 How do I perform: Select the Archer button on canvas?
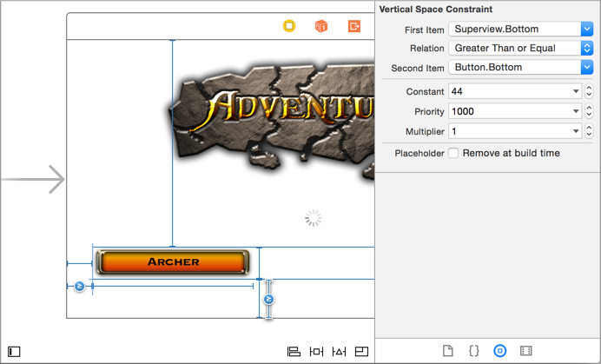tap(173, 262)
